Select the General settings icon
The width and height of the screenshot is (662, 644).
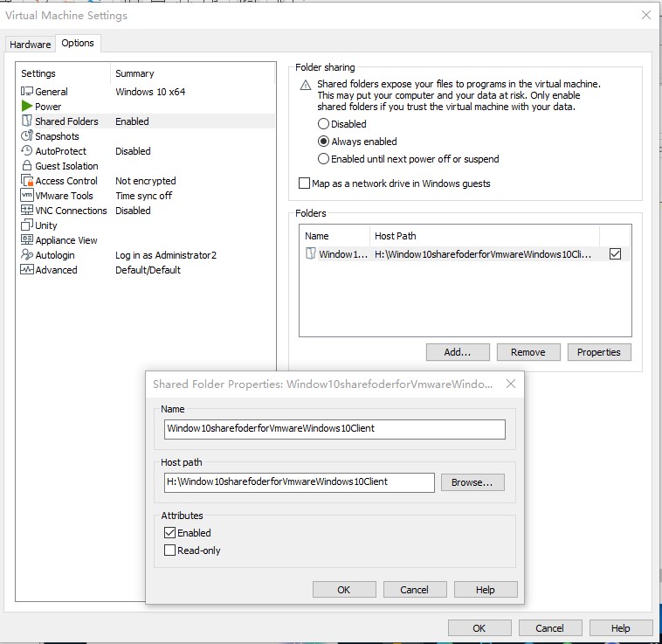[x=27, y=92]
